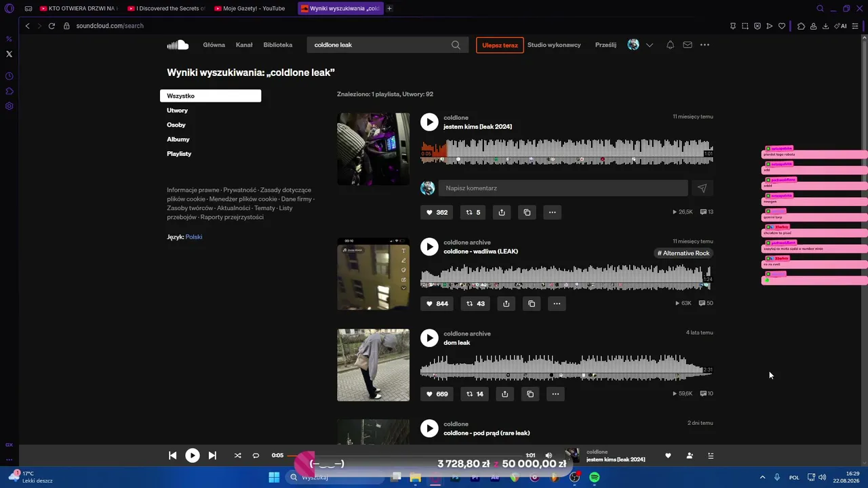Viewport: 868px width, 488px height.
Task: Send the comment on jestem kims track
Action: [x=702, y=188]
